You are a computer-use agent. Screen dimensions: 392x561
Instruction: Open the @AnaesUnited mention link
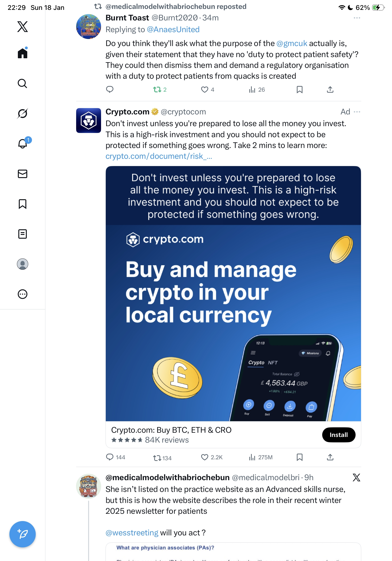[x=173, y=30]
